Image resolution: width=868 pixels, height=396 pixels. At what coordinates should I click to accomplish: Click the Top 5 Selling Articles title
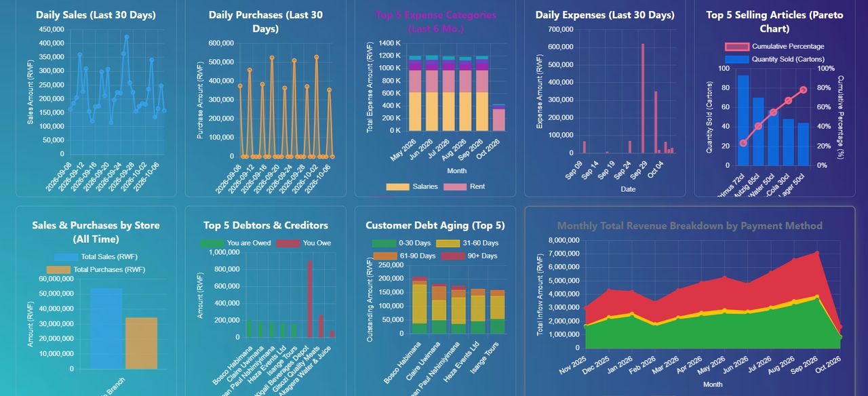pyautogui.click(x=774, y=22)
